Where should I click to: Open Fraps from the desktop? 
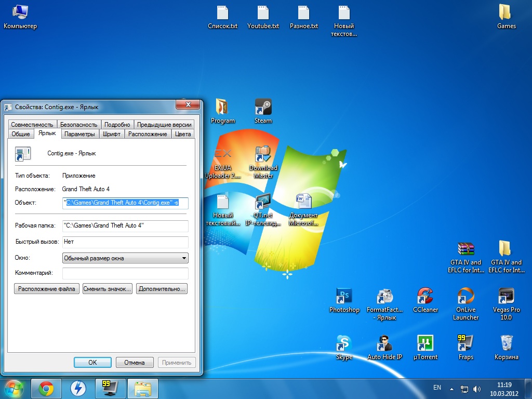pyautogui.click(x=465, y=343)
